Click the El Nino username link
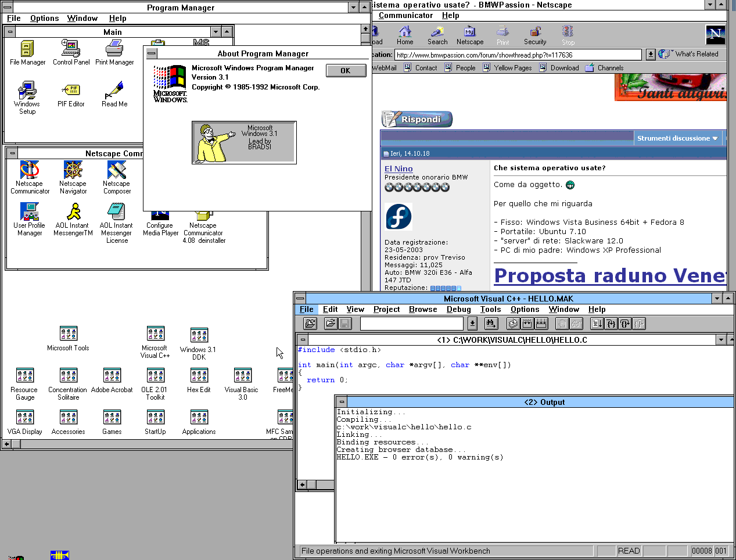This screenshot has height=560, width=736. [398, 168]
